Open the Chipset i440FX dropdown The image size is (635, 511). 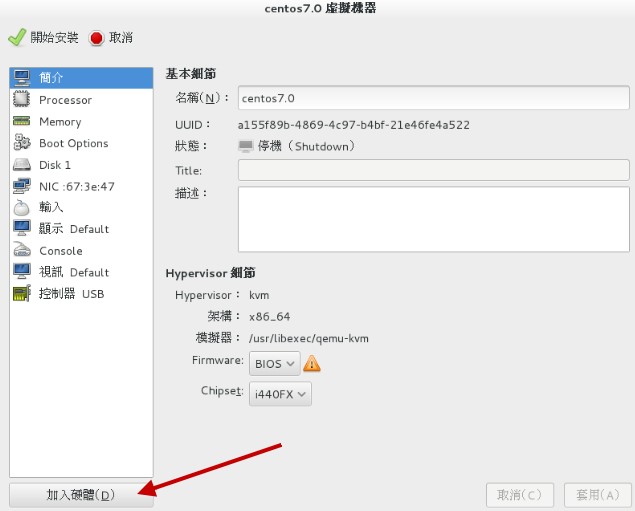(x=281, y=395)
